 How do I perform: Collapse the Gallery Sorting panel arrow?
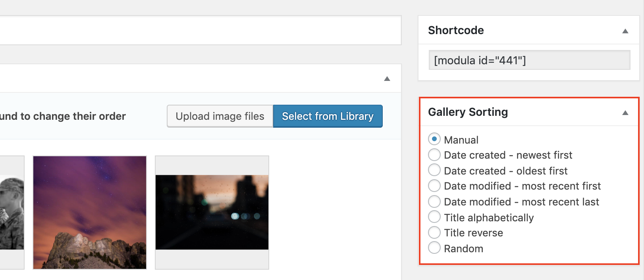tap(625, 113)
